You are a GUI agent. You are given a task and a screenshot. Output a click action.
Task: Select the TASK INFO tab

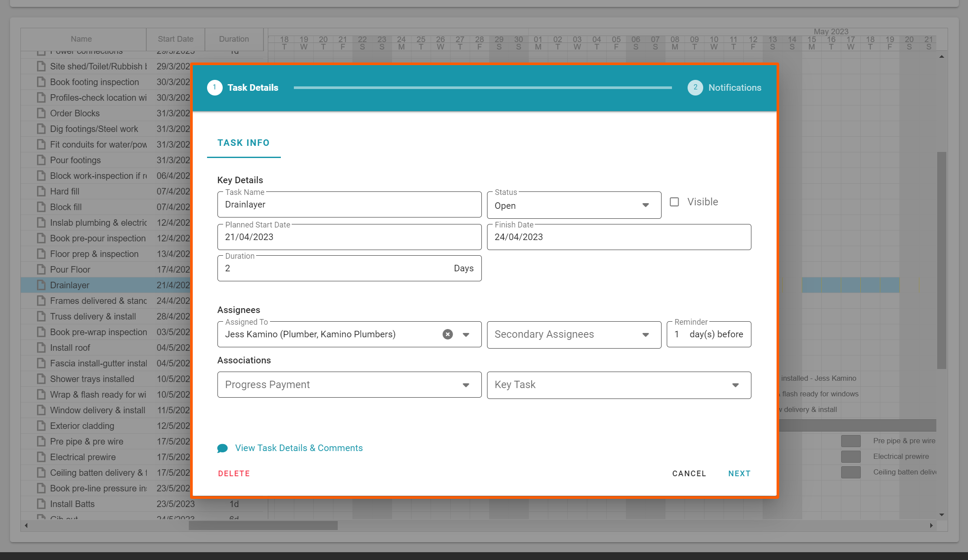[244, 143]
